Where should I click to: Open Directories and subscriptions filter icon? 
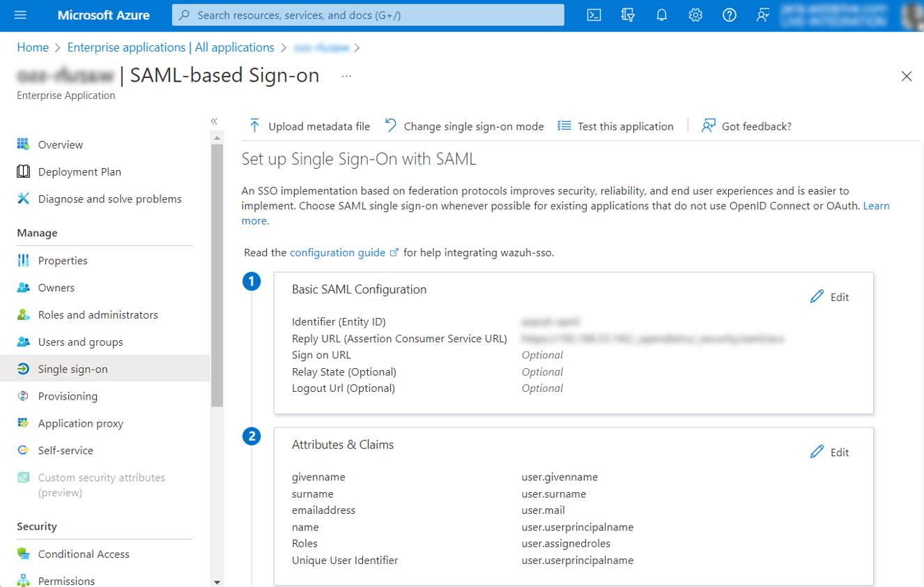pos(628,15)
